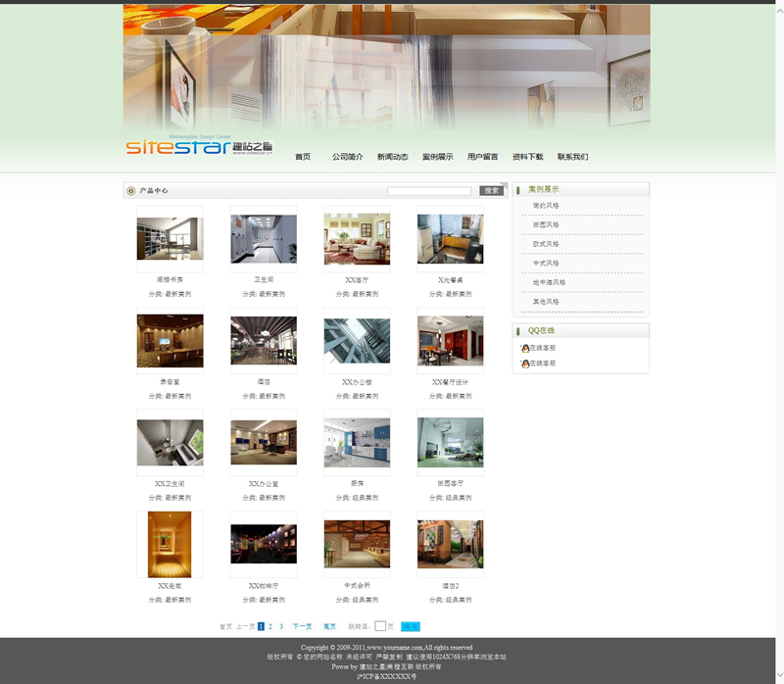The width and height of the screenshot is (784, 684).
Task: Click the SiteStar logo
Action: [x=198, y=147]
